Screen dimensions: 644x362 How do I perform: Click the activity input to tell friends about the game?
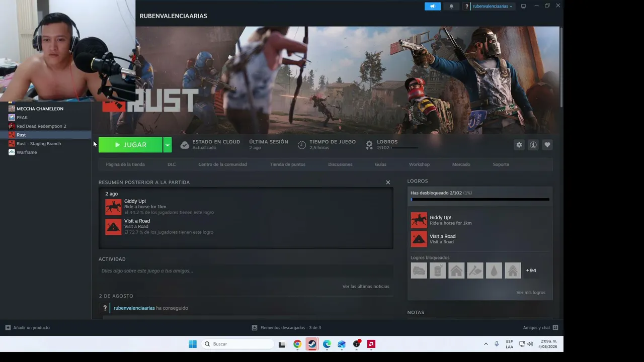(246, 271)
